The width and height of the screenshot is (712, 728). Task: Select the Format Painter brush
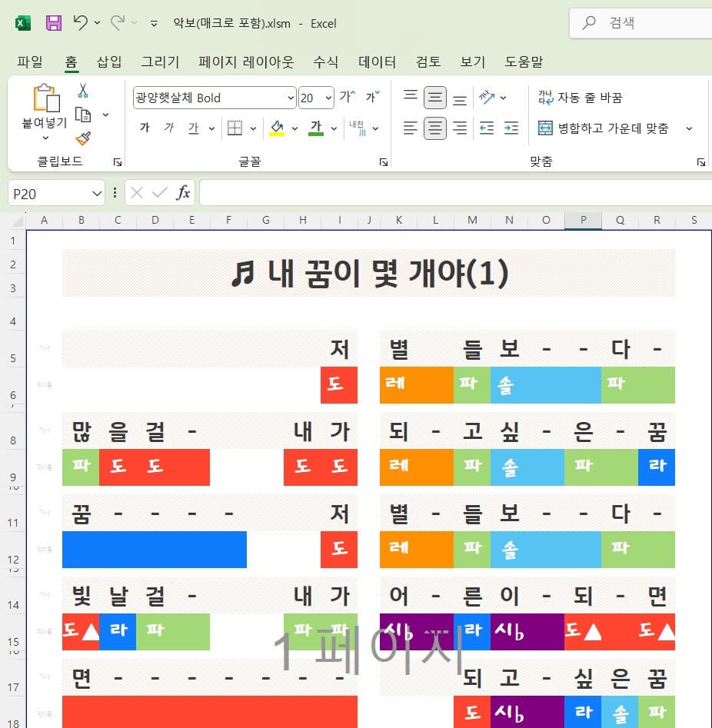[x=83, y=138]
